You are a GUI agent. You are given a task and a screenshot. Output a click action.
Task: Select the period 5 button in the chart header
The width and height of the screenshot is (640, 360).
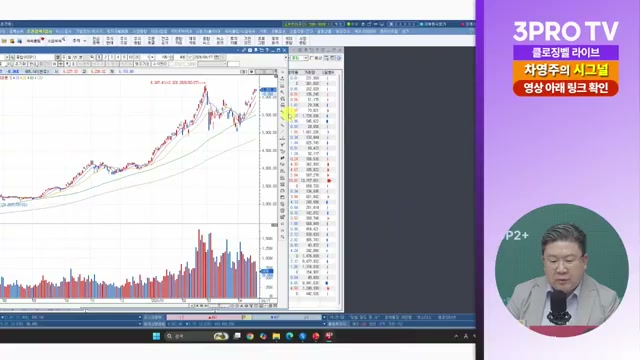124,57
